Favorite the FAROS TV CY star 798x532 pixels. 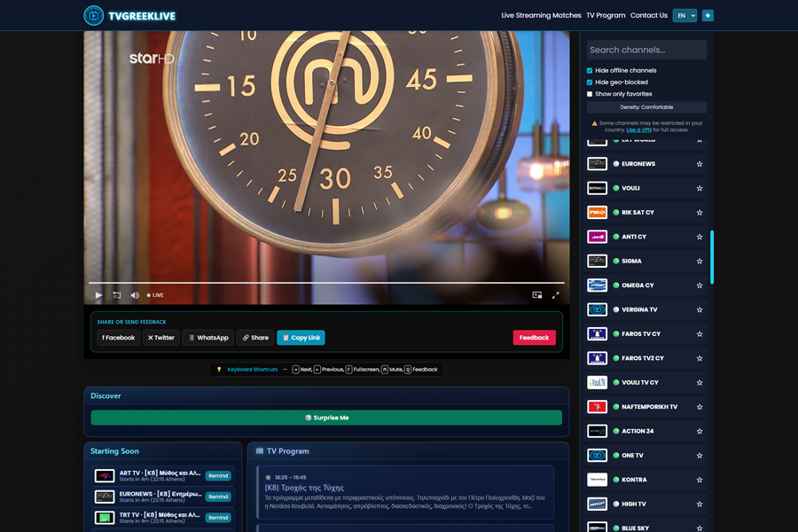click(700, 334)
